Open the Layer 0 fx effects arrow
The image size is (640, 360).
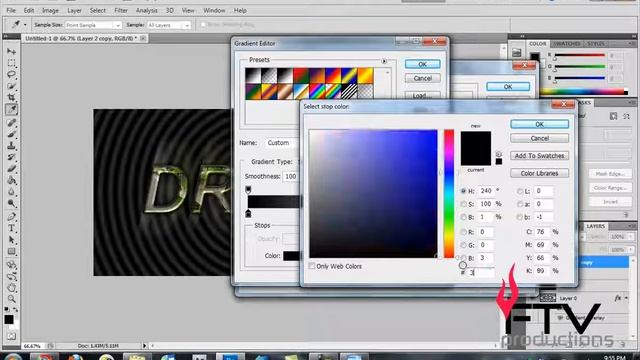point(627,298)
